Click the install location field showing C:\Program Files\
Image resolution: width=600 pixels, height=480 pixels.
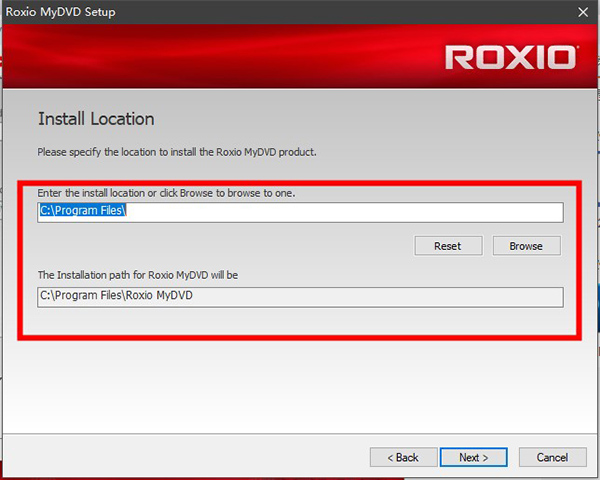300,212
